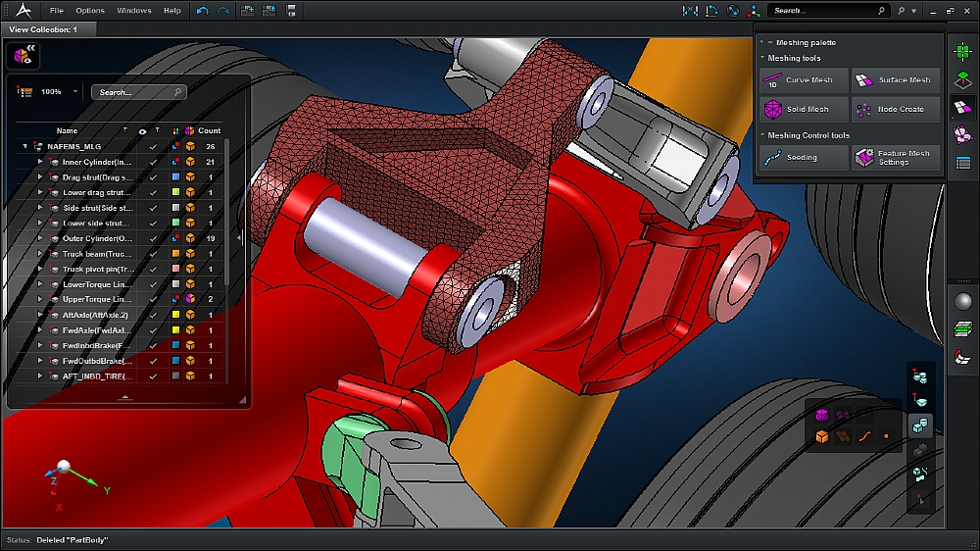The width and height of the screenshot is (980, 551).
Task: Click the green stacked layers sidebar icon
Action: pyautogui.click(x=962, y=329)
